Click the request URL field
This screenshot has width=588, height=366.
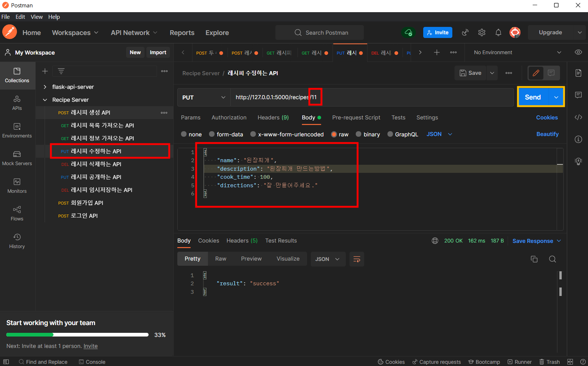click(372, 97)
